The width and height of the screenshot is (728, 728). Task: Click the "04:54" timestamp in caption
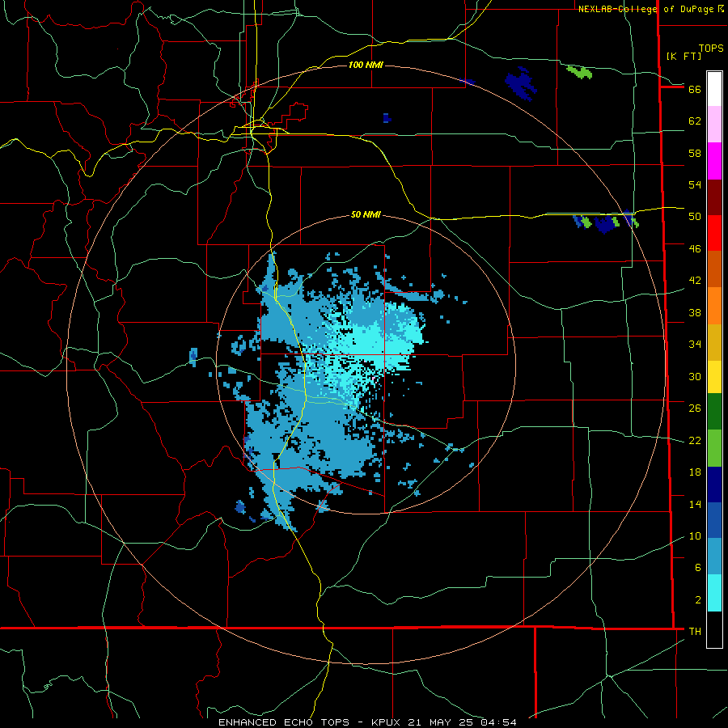click(x=498, y=722)
